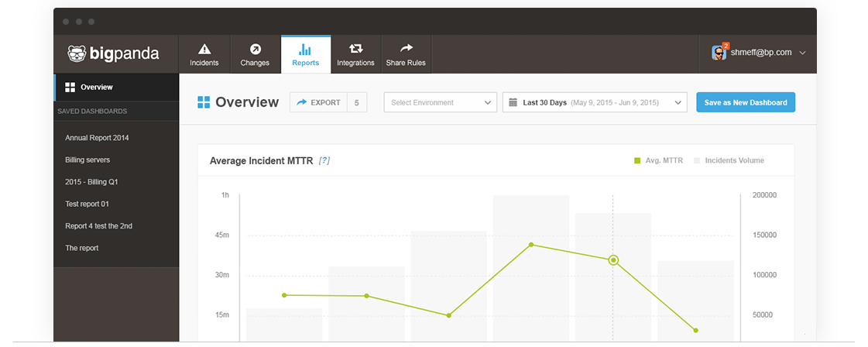
Task: Click the BigPanda logo
Action: [x=114, y=53]
